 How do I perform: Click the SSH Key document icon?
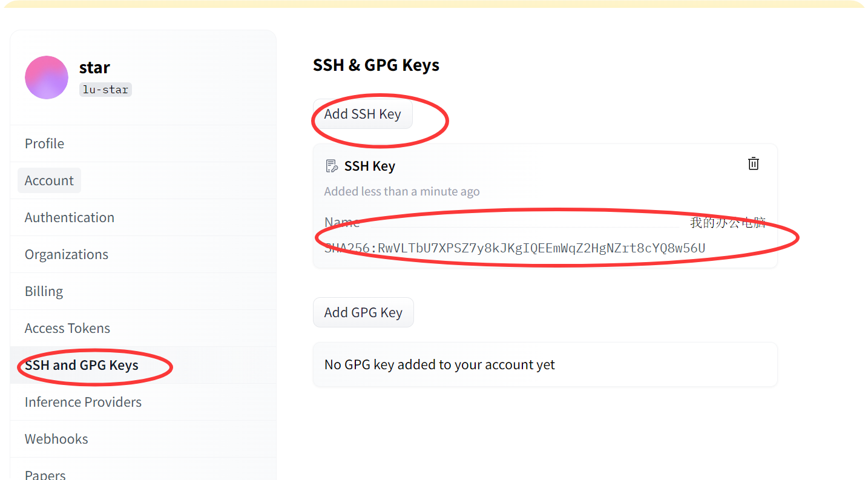click(331, 166)
